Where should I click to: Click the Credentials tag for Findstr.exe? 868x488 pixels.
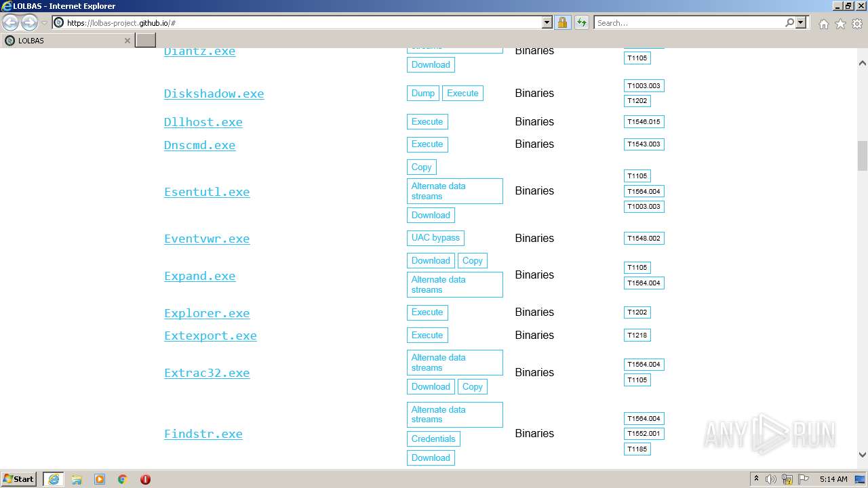(x=433, y=439)
